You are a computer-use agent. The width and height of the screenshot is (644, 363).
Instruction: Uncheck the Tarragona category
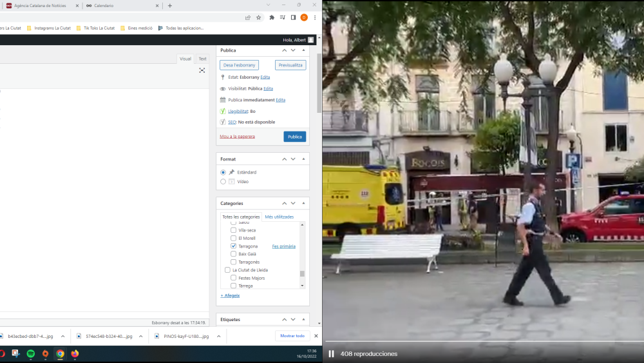[x=233, y=246]
